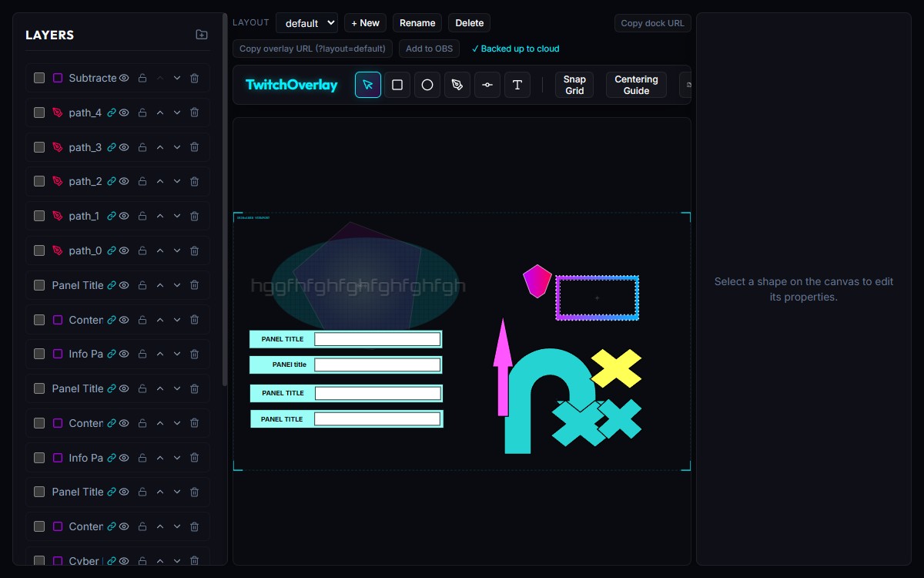Click Copy overlay URL button
The width and height of the screenshot is (924, 578).
[313, 49]
